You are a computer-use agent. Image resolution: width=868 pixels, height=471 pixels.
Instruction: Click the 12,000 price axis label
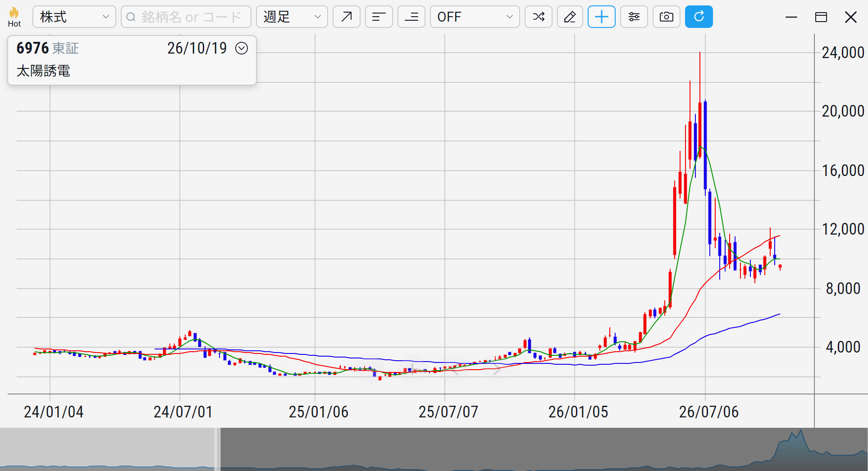tap(843, 229)
